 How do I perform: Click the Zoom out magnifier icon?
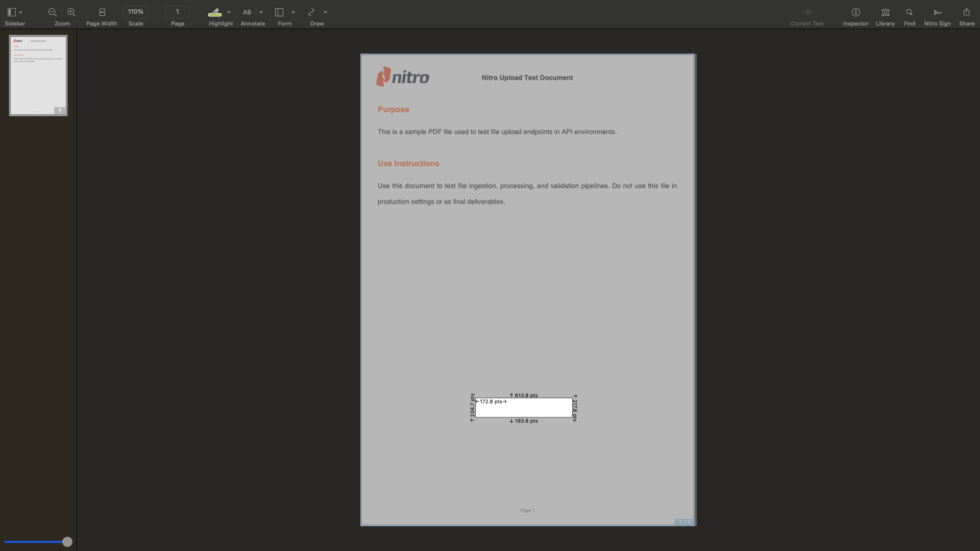point(52,12)
